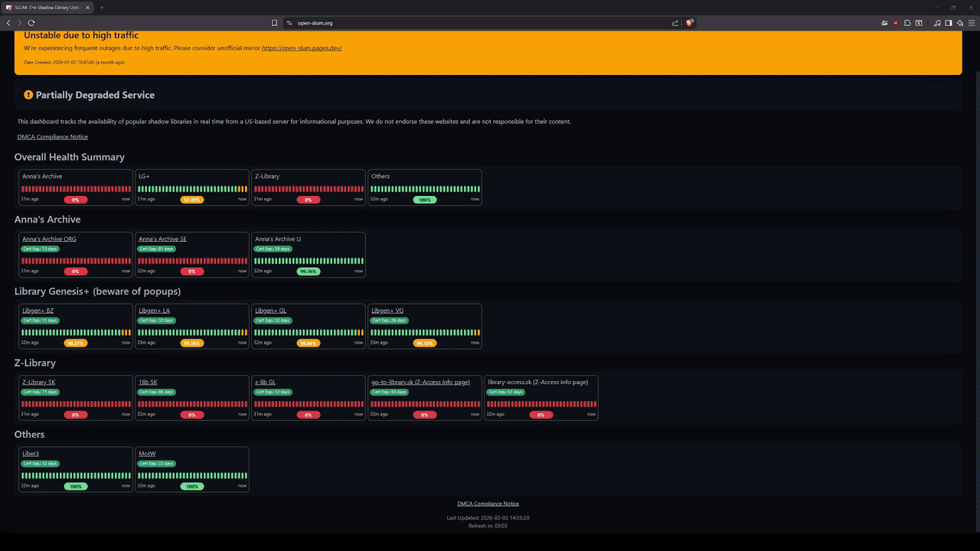Open the Libgen+ LA link
The image size is (980, 551).
click(x=154, y=311)
